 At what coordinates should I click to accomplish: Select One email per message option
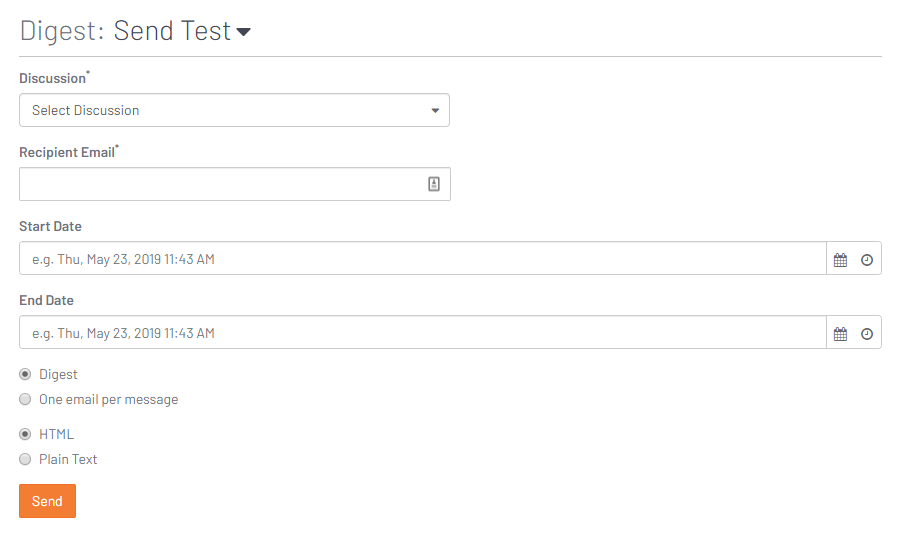[25, 399]
